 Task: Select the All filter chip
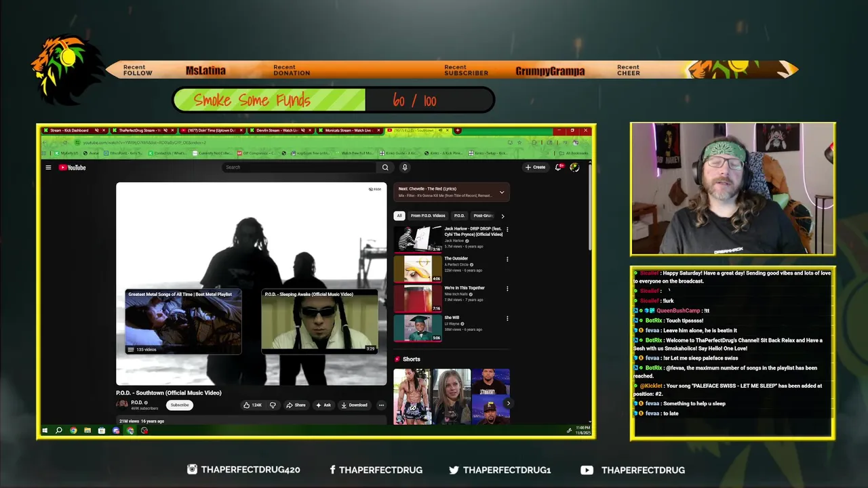tap(399, 216)
